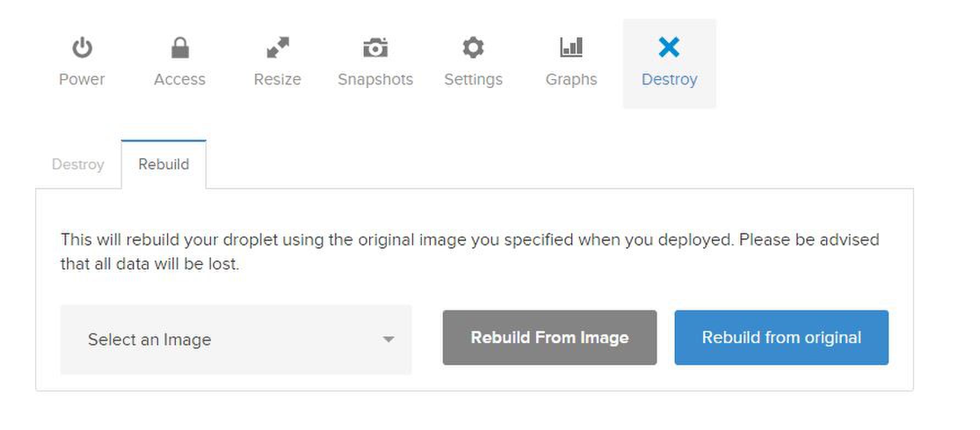Screen dimensions: 980x430
Task: Open the Snapshots text label
Action: (375, 79)
